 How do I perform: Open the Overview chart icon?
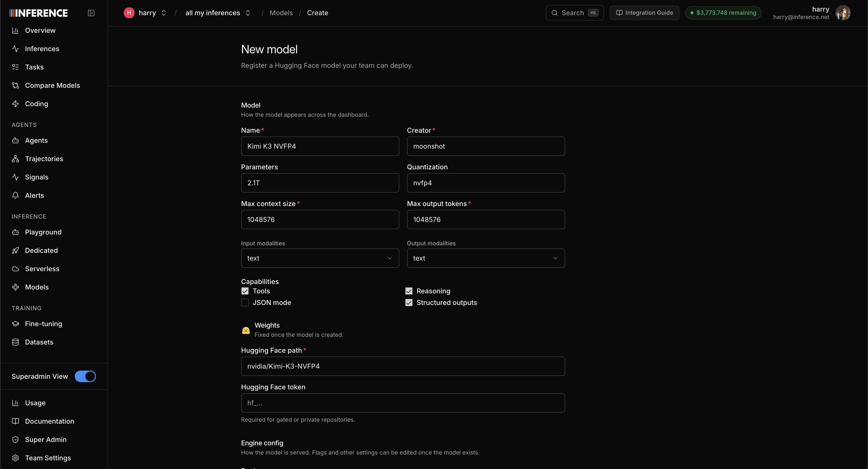pyautogui.click(x=15, y=30)
